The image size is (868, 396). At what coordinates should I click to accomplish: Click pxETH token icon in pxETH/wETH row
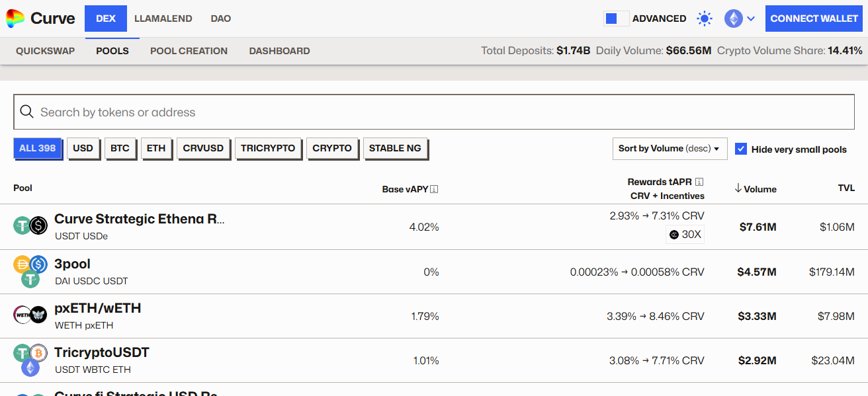38,315
